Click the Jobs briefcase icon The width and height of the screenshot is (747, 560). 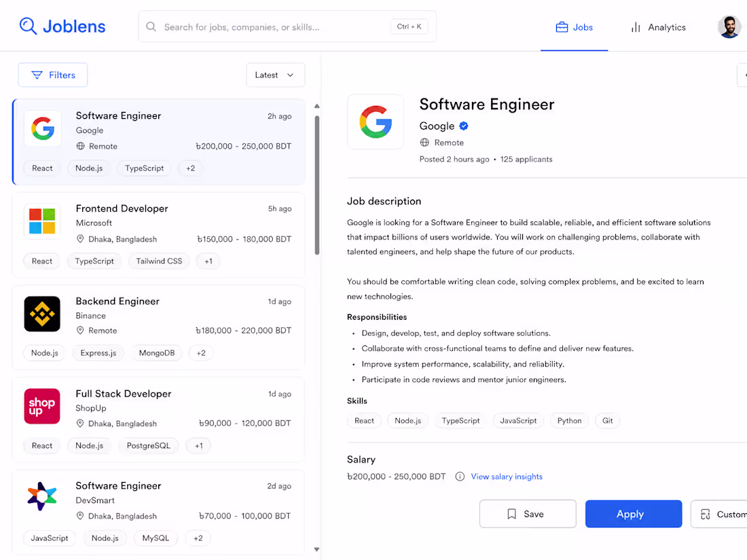pos(562,27)
